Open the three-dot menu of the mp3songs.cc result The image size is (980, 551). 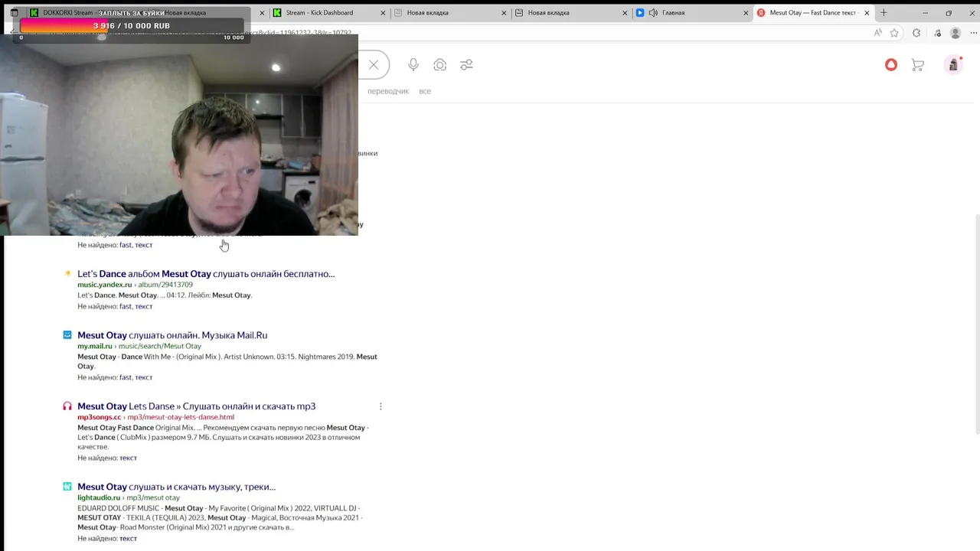381,406
